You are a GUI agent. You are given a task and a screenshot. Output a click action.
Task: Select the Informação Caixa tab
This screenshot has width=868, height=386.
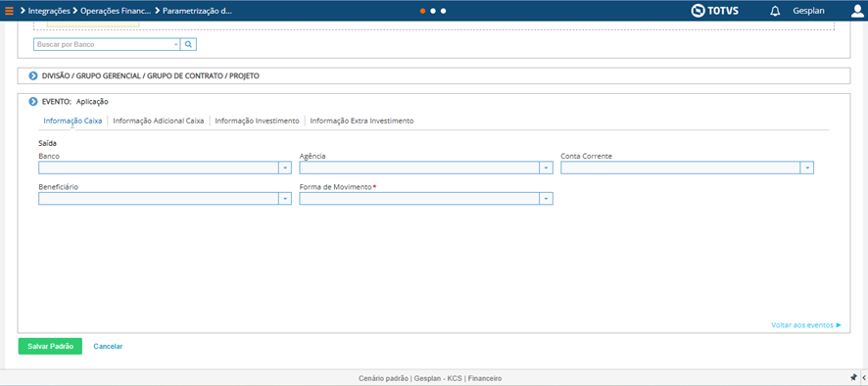coord(72,121)
